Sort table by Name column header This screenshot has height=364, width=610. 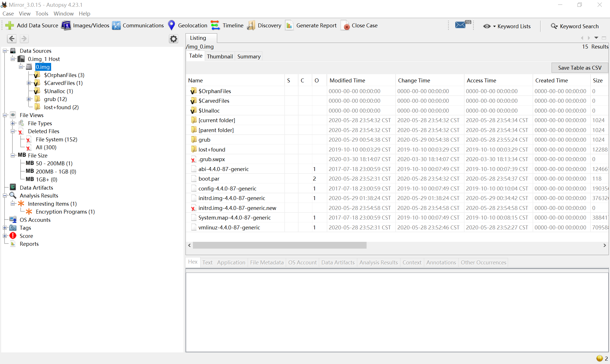click(x=236, y=80)
